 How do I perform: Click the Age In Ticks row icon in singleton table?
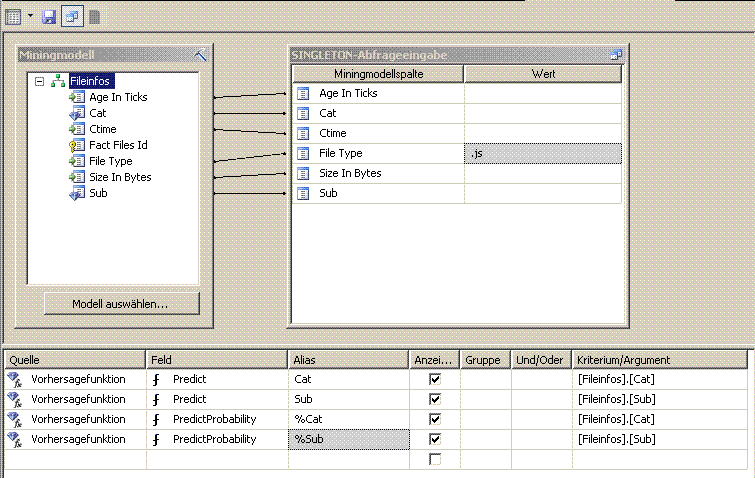[303, 93]
